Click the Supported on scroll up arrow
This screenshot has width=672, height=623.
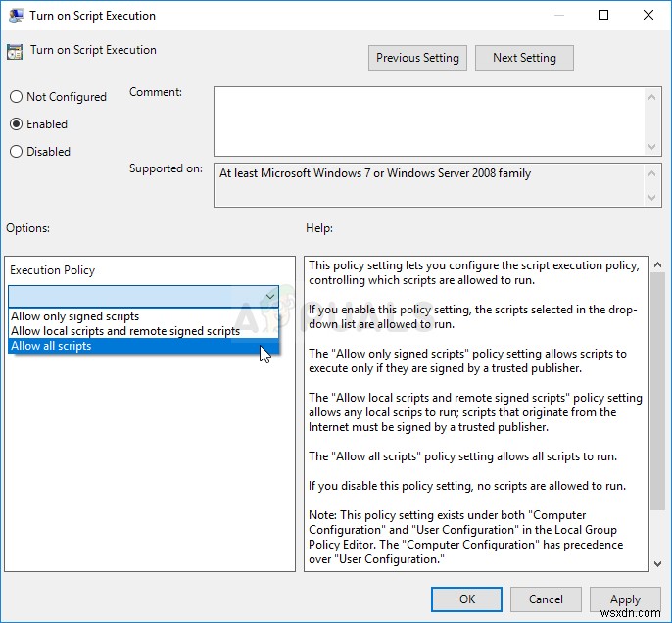coord(651,173)
